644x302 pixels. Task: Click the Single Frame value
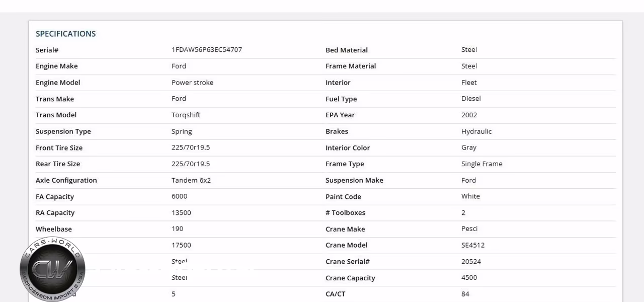click(x=481, y=164)
